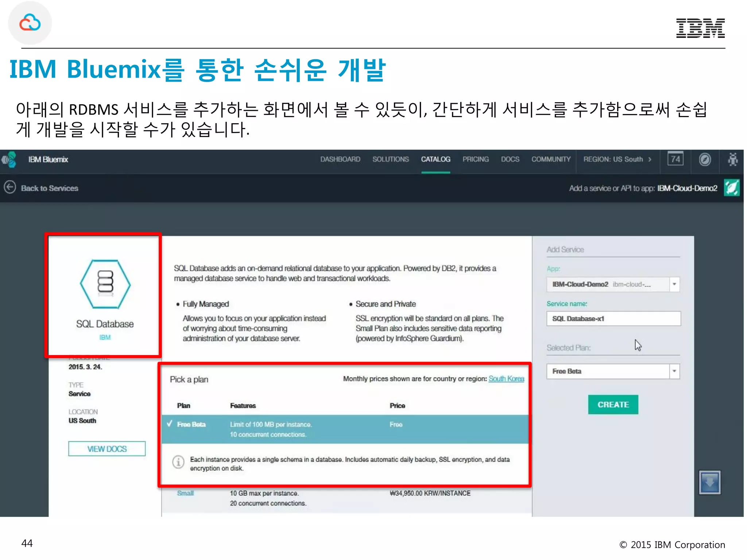Image resolution: width=747 pixels, height=560 pixels.
Task: Click the blue download arrow icon
Action: 709,482
